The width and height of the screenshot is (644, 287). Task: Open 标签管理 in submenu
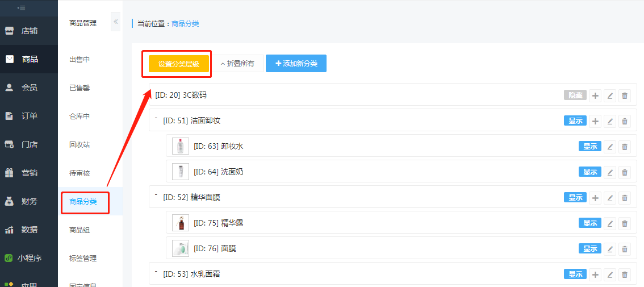click(x=83, y=258)
